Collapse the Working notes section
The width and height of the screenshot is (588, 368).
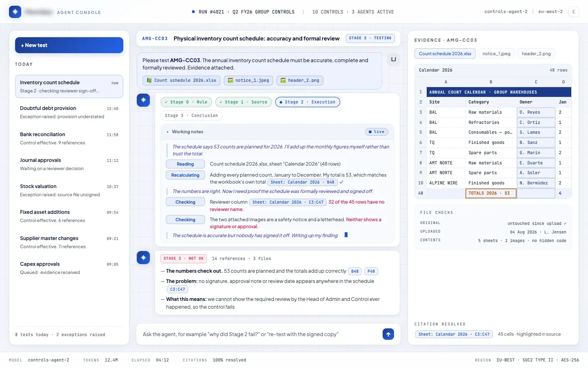[x=167, y=132]
